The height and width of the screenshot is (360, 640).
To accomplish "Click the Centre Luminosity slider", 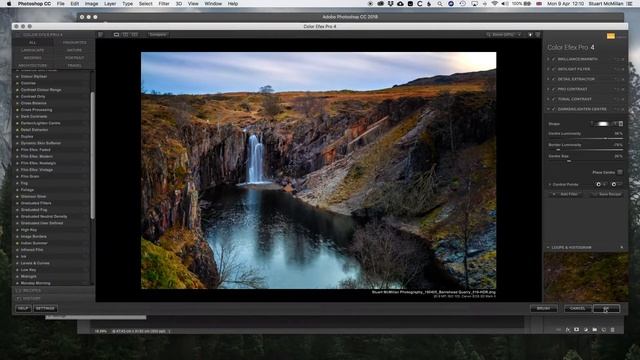I will pyautogui.click(x=585, y=138).
